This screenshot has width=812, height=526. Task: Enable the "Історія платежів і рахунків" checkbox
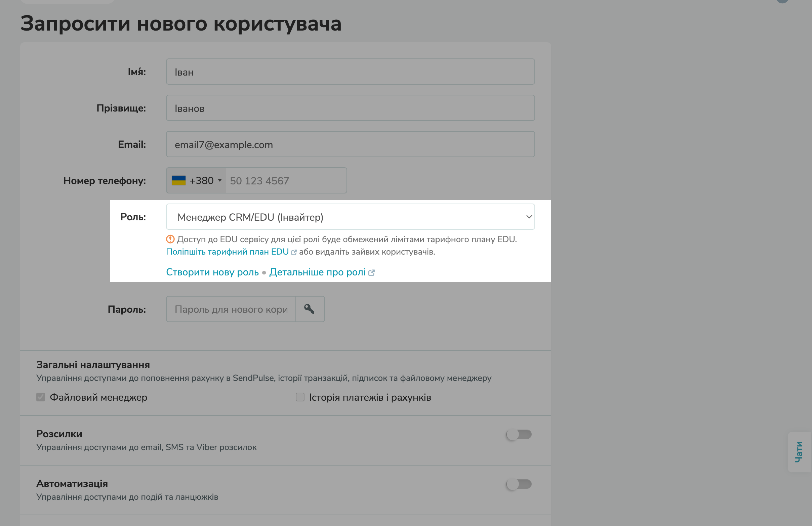pos(300,397)
